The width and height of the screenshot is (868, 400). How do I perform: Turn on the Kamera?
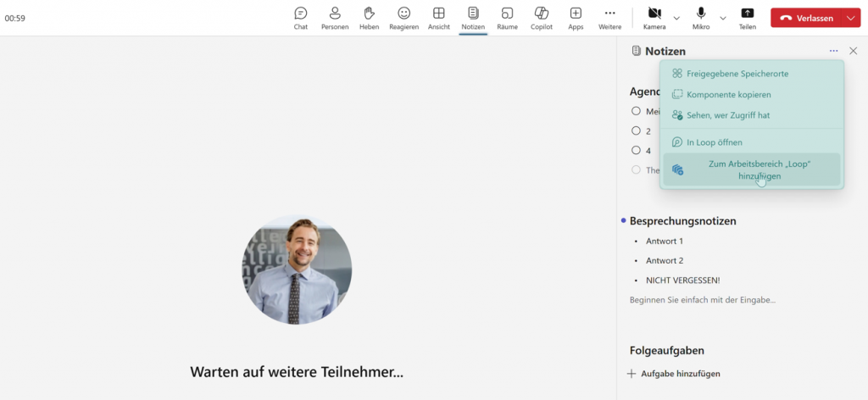point(654,19)
